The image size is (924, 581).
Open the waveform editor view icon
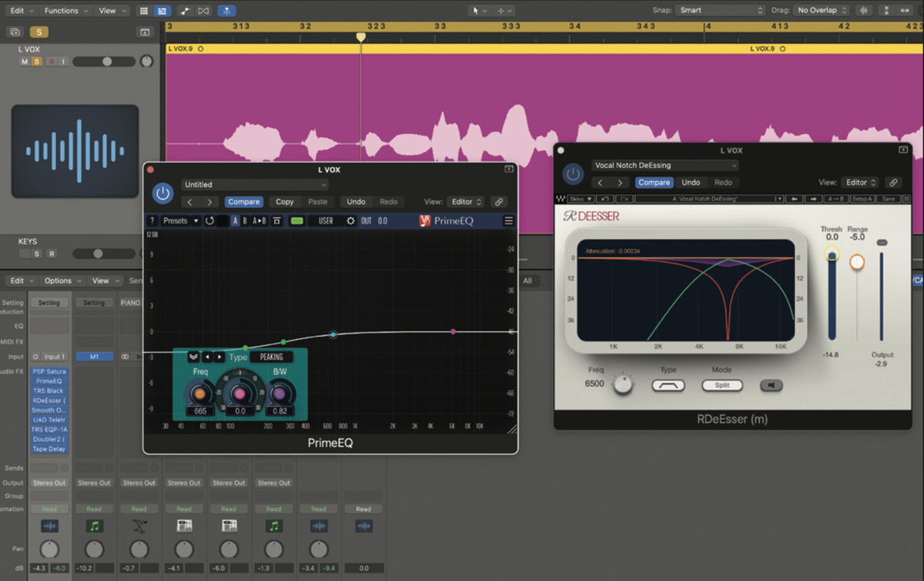click(162, 10)
